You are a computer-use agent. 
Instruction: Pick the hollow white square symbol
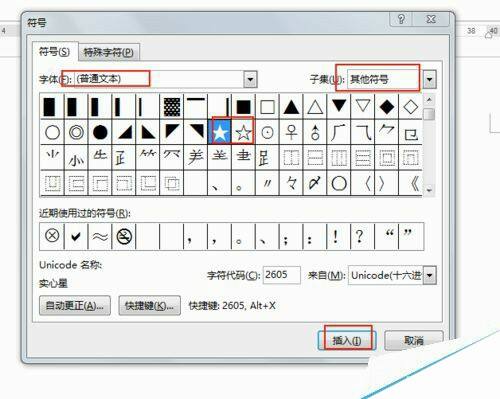(267, 107)
